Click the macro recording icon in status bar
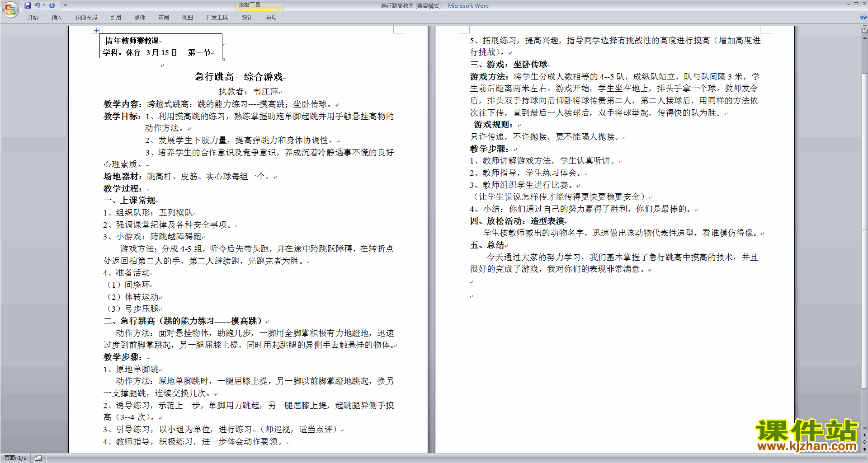868x463 pixels. [38, 458]
